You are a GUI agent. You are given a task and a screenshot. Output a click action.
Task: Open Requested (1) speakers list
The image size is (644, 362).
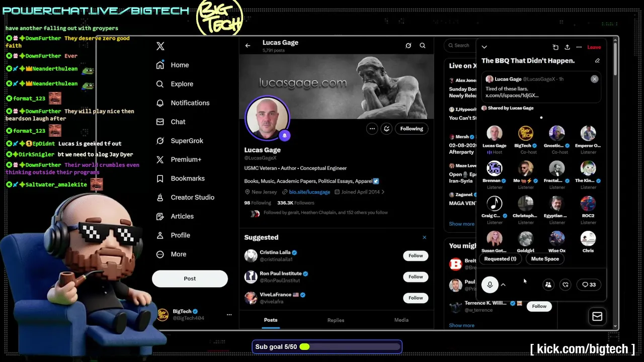(500, 259)
